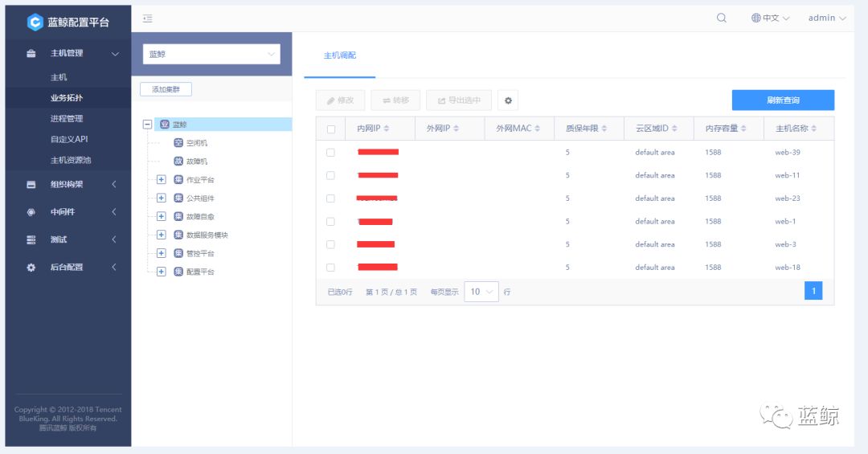Click the hostname cell web-23
The width and height of the screenshot is (868, 454).
[787, 198]
